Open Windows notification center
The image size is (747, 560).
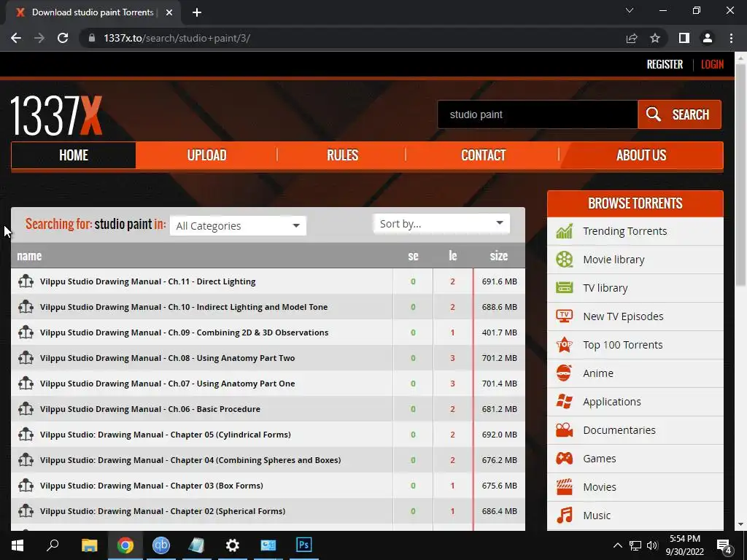tap(724, 545)
